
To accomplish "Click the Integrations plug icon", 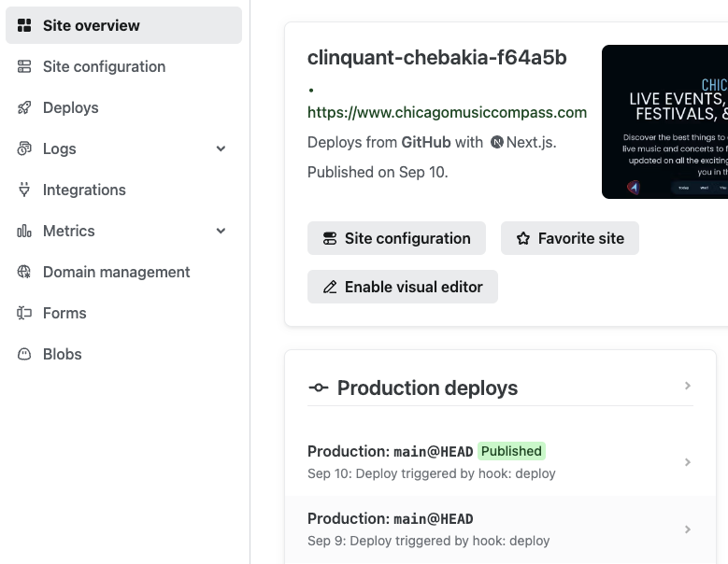I will (24, 190).
